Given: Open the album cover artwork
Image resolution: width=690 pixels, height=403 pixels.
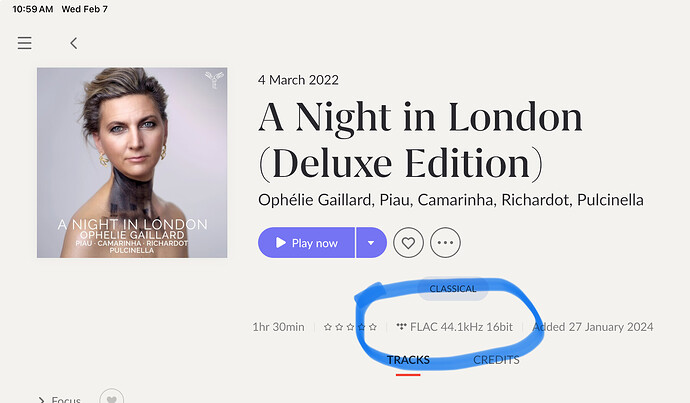Looking at the screenshot, I should pos(132,162).
